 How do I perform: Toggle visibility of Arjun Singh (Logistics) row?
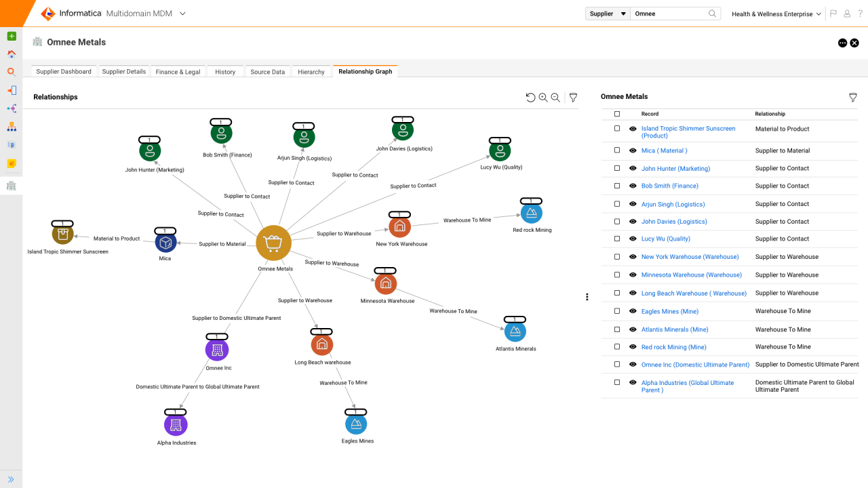(x=633, y=204)
